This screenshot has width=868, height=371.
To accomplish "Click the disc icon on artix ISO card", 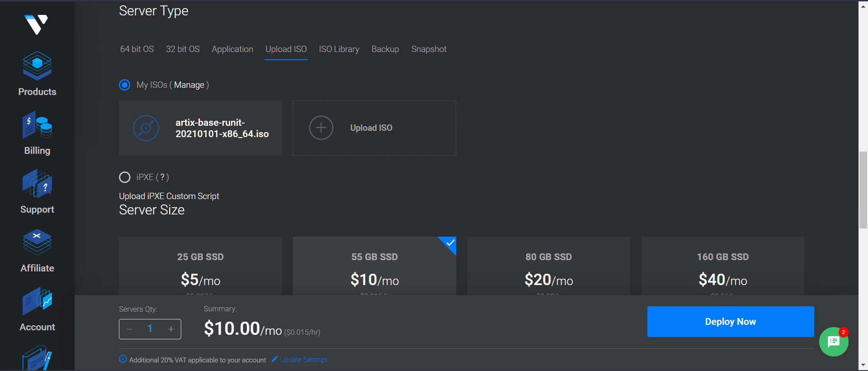I will pyautogui.click(x=146, y=128).
